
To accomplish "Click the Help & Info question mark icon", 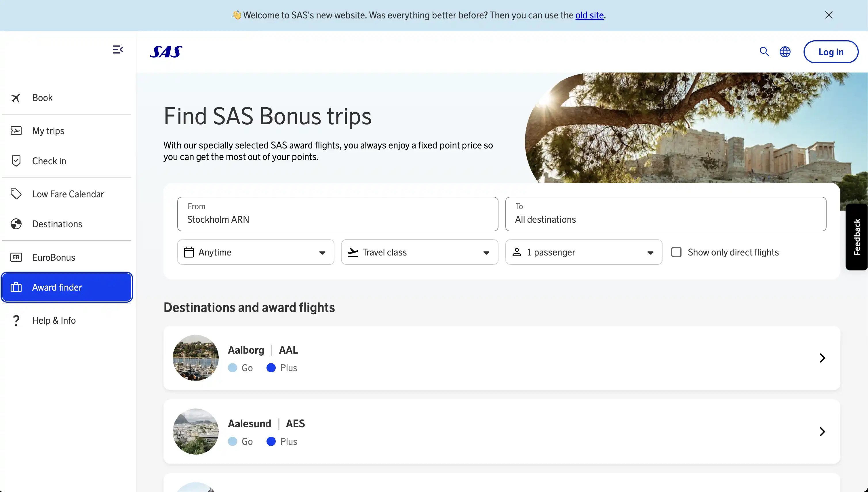I will coord(16,320).
